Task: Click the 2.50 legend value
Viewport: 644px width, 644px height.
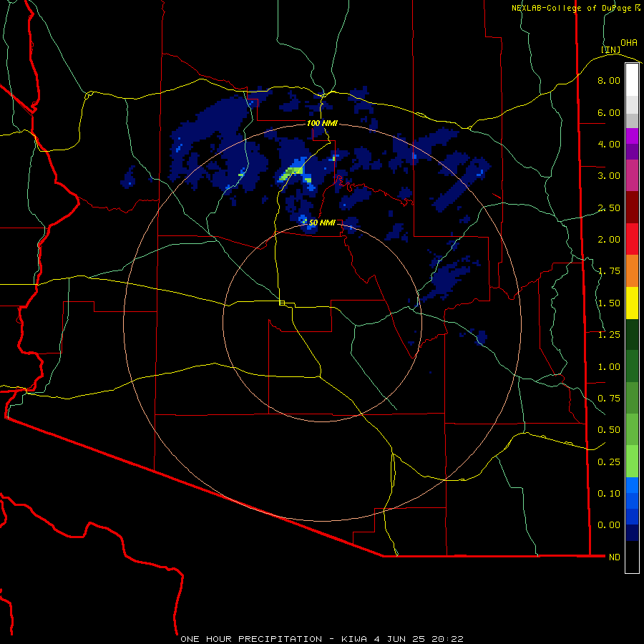Action: [609, 208]
